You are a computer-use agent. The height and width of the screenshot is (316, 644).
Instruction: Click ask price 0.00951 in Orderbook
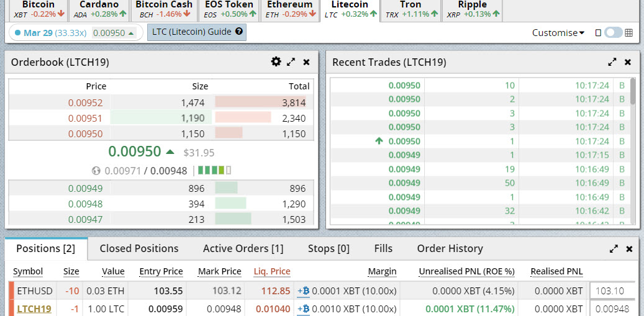click(x=86, y=119)
